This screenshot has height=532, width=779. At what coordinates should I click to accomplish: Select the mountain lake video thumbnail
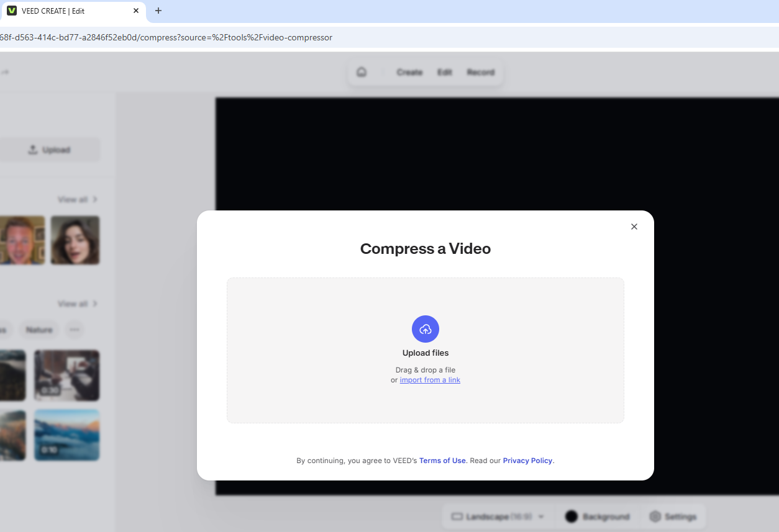66,435
